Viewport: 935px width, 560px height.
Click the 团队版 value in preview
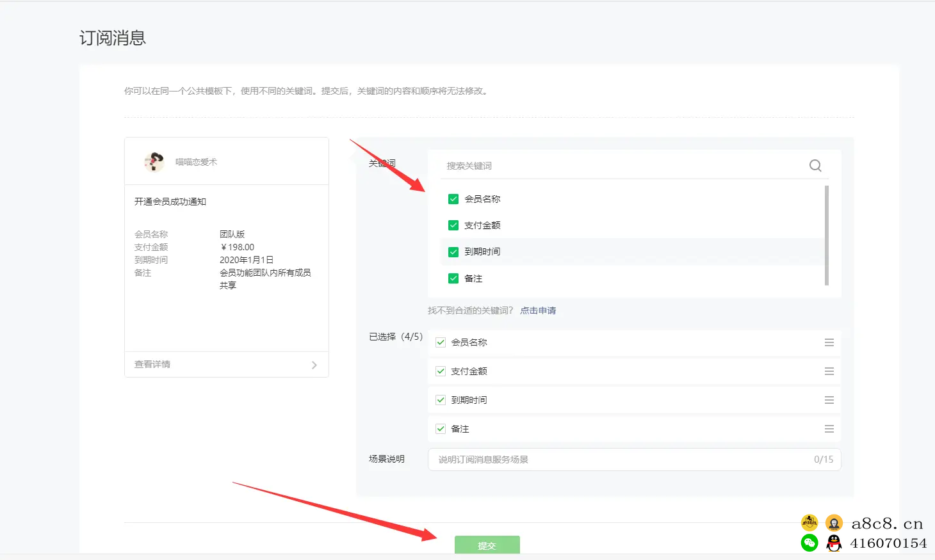coord(232,234)
